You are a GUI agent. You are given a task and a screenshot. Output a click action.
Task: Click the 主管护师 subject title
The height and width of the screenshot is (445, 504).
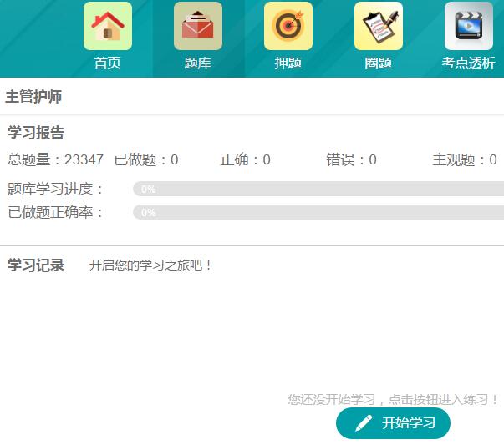(34, 97)
